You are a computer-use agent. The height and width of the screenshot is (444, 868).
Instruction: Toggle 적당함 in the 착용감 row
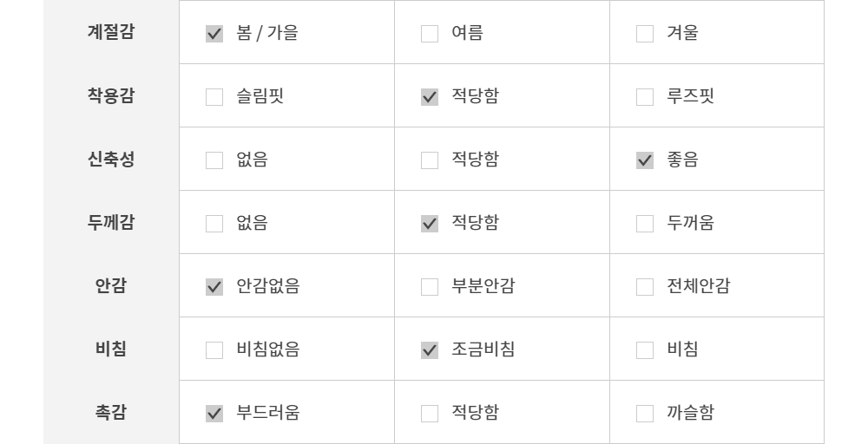click(430, 97)
